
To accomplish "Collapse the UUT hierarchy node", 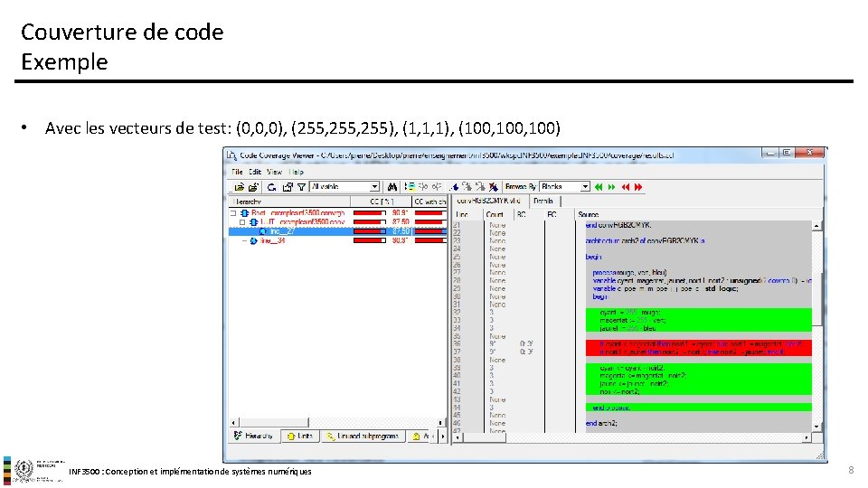I will click(242, 222).
